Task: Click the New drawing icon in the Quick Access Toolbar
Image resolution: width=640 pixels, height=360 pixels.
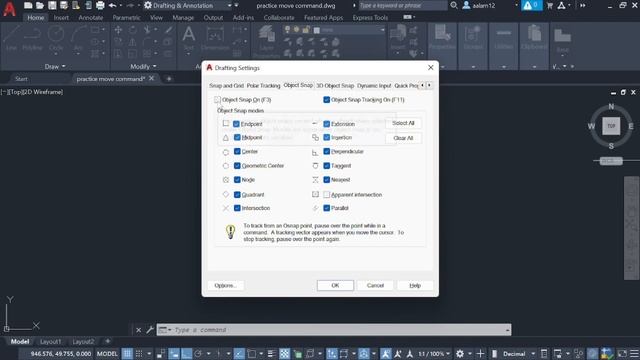Action: (x=28, y=5)
